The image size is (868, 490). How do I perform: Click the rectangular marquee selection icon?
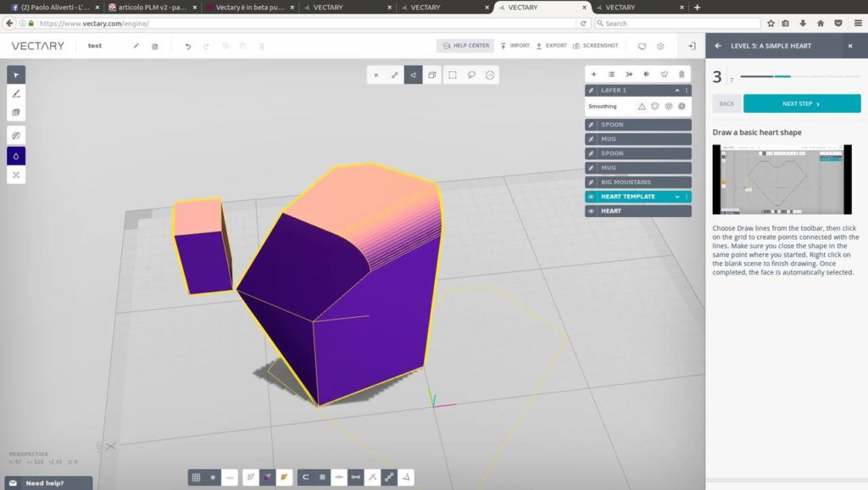(x=453, y=75)
